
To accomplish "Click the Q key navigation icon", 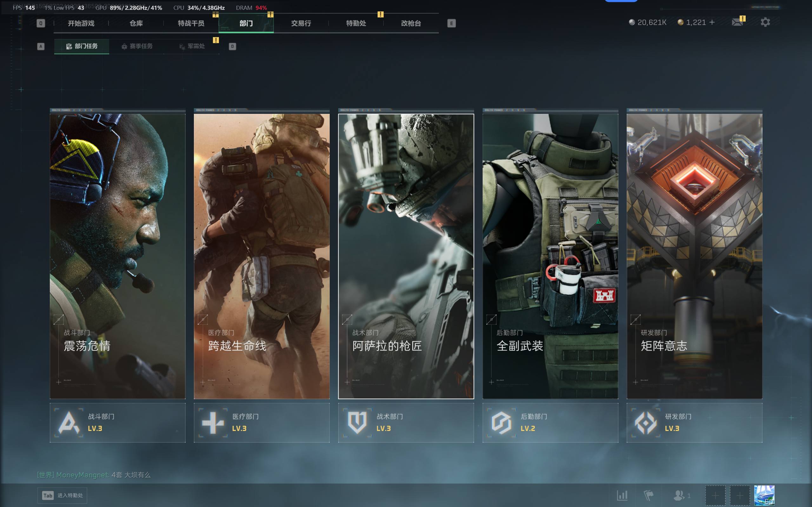I will 41,23.
